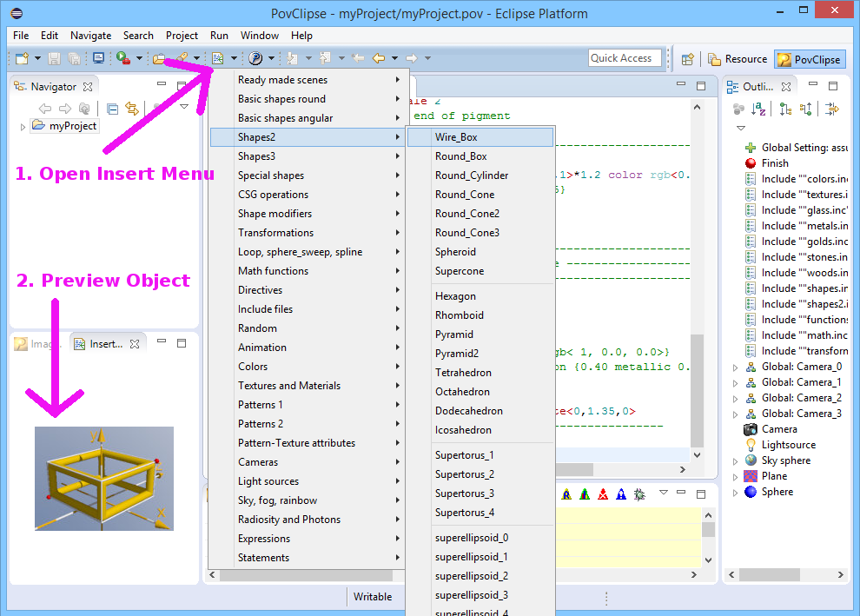The image size is (860, 616).
Task: Click the gray spheres icon in Outline toolbar
Action: [x=738, y=109]
